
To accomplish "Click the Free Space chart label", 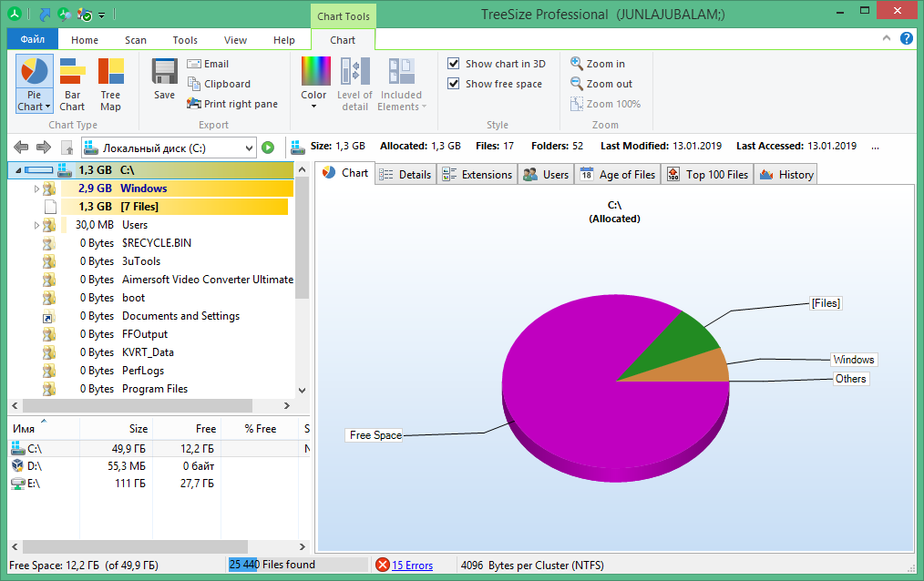I will tap(375, 435).
